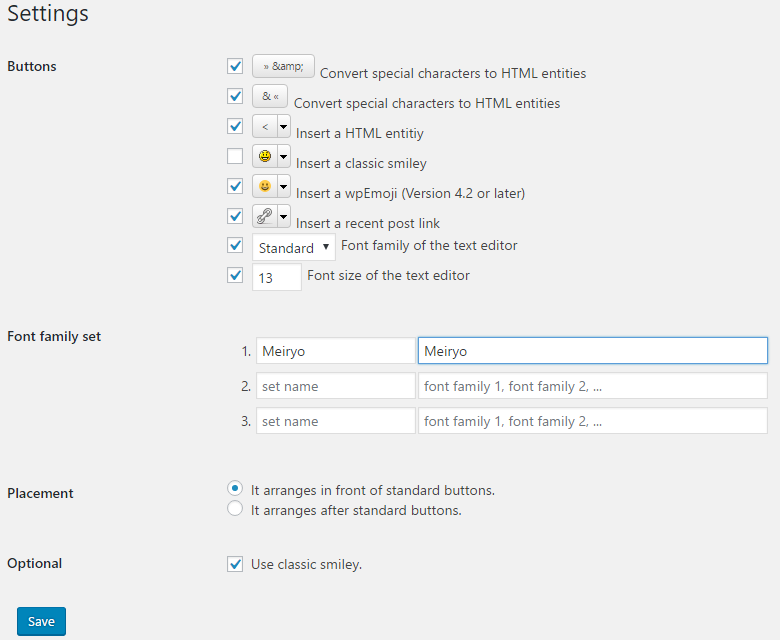The width and height of the screenshot is (780, 640).
Task: Click the wpEmoji smiley icon
Action: pyautogui.click(x=265, y=186)
